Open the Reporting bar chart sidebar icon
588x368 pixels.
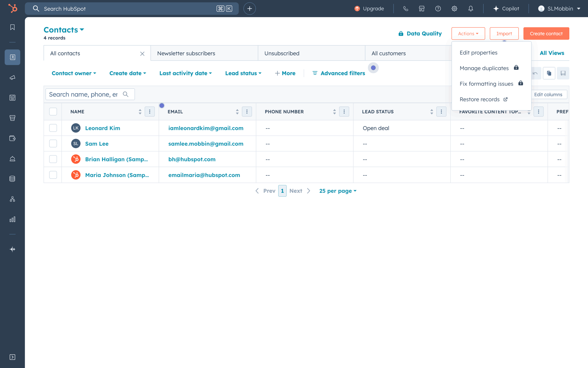12,219
